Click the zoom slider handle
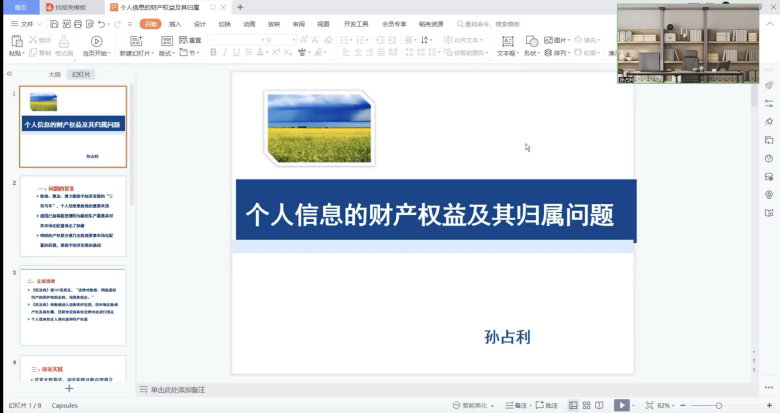This screenshot has height=413, width=780. pos(719,405)
